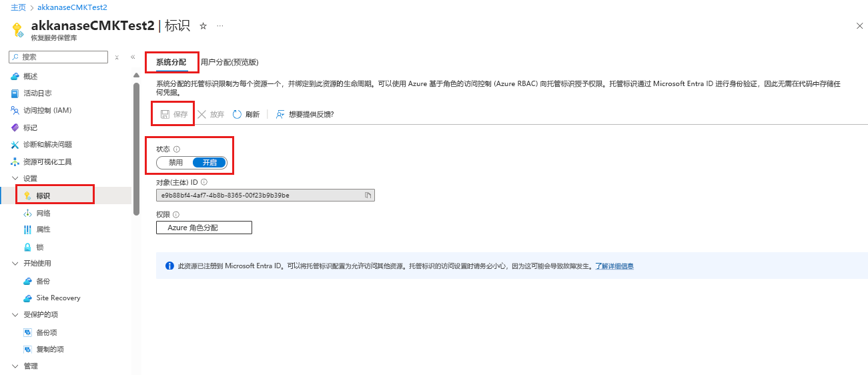Click the sort arrows icon beside the search box

117,57
